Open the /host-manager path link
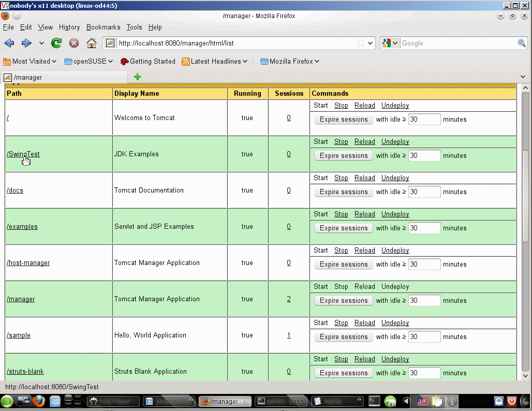Screen dimensions: 532x411 click(x=28, y=263)
